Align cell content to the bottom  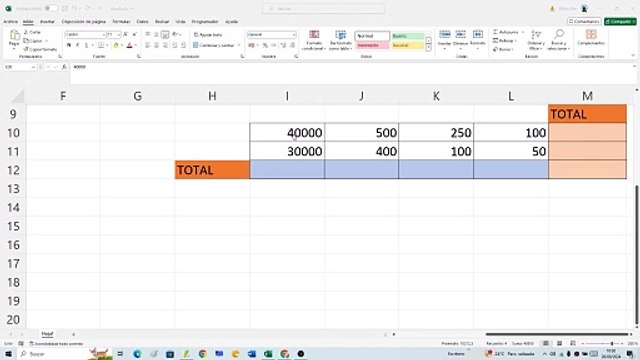coord(165,35)
